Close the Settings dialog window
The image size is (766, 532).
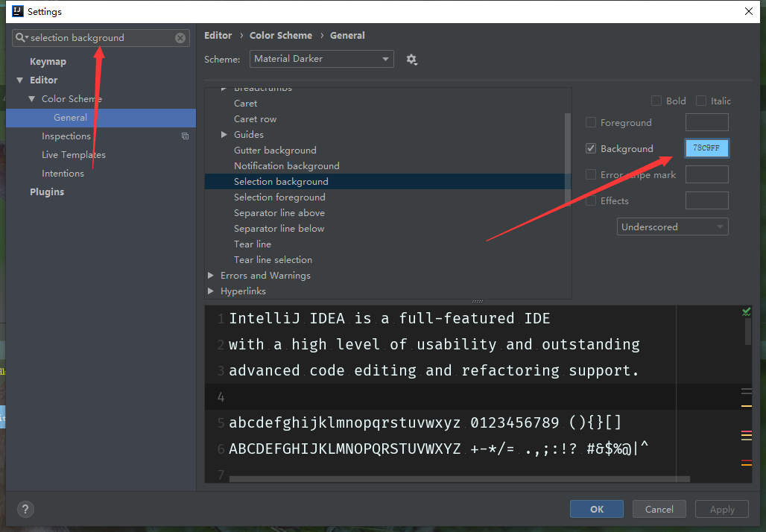748,11
